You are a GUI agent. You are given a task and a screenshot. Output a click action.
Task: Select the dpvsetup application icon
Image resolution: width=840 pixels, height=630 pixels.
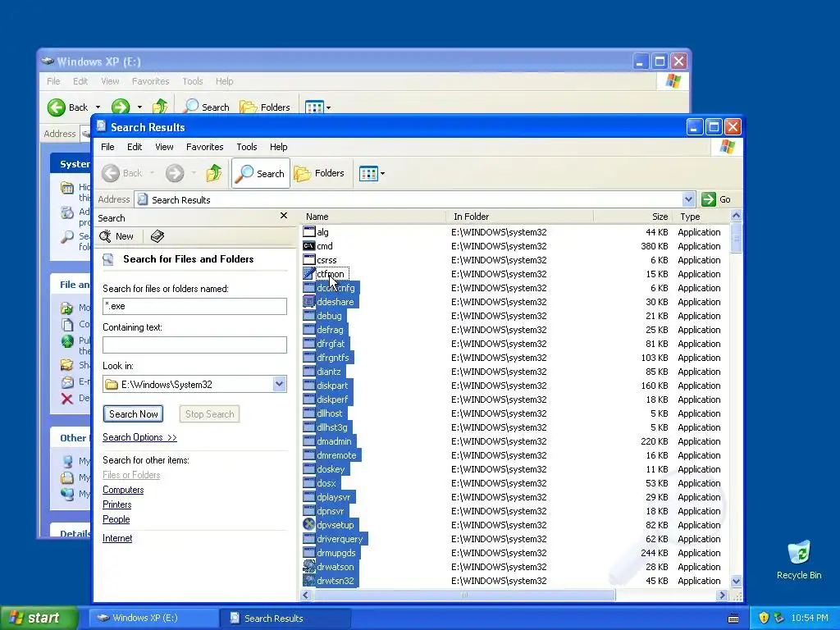click(x=309, y=524)
